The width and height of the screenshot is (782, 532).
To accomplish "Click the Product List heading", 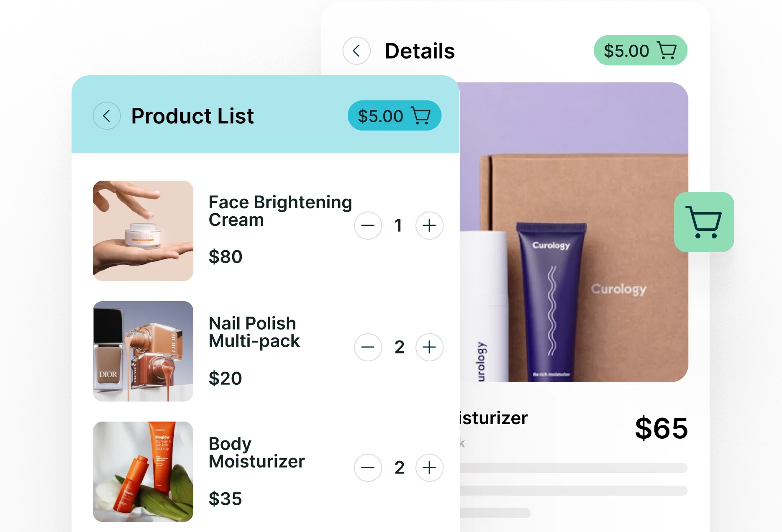I will pyautogui.click(x=192, y=116).
